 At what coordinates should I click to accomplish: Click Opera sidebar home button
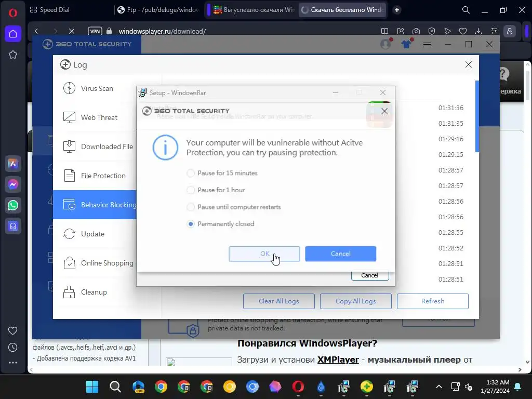pyautogui.click(x=13, y=34)
